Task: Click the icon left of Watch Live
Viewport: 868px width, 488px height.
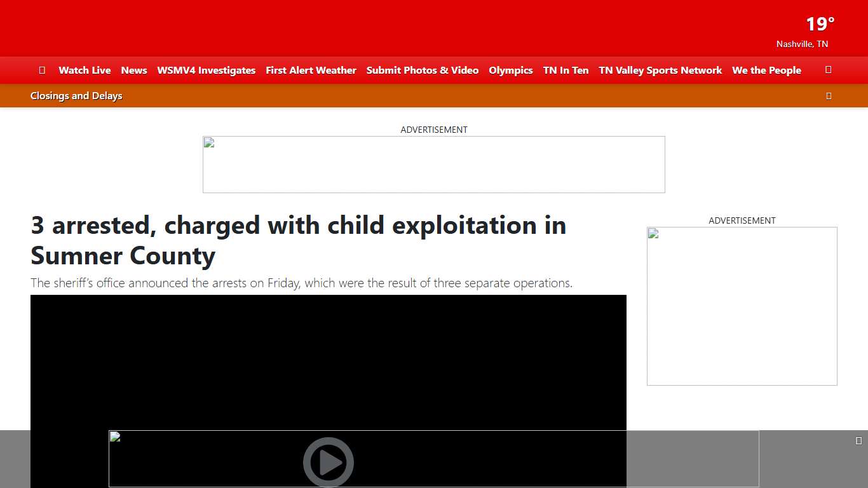Action: tap(42, 70)
